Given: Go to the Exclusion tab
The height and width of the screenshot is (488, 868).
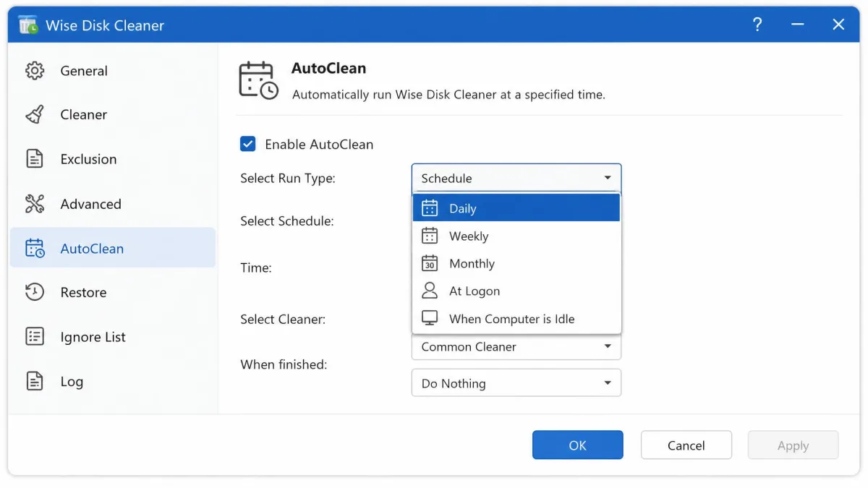Looking at the screenshot, I should point(113,159).
